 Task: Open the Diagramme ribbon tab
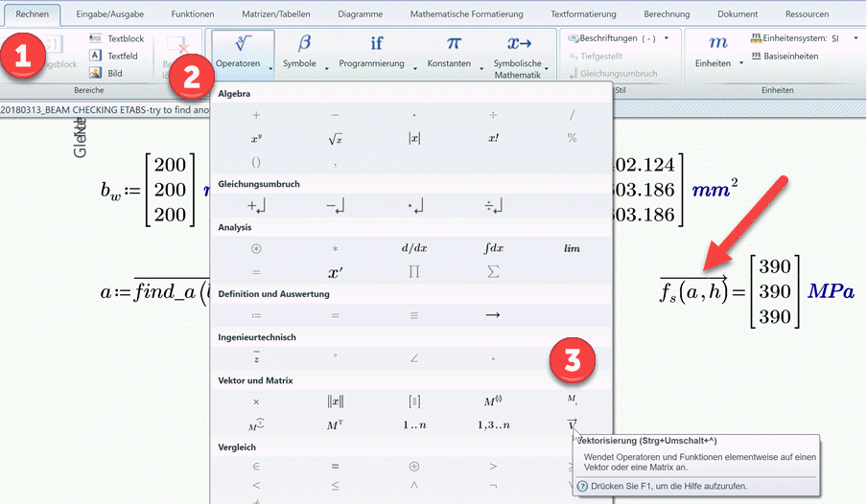pos(360,14)
